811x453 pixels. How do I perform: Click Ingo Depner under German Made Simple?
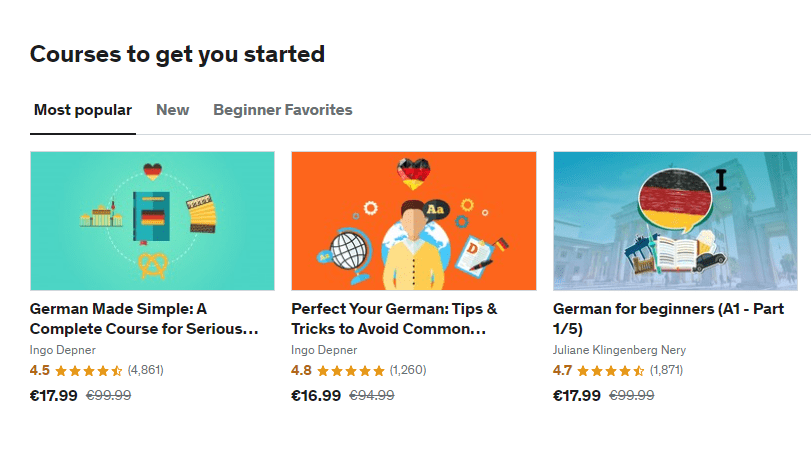point(63,350)
